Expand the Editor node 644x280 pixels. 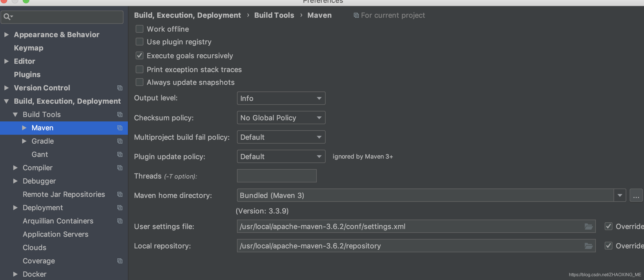7,61
